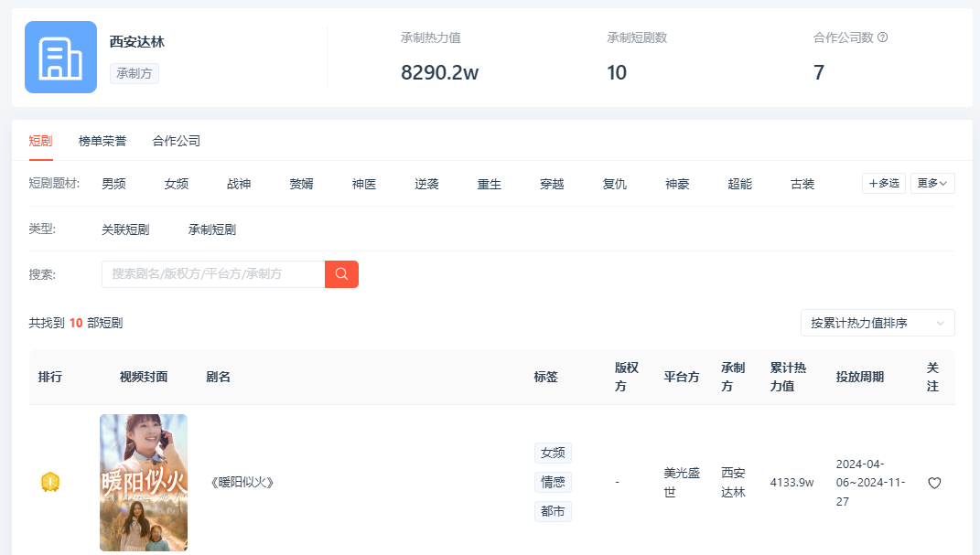This screenshot has width=980, height=555.
Task: Filter by 战神 genre
Action: tap(239, 184)
